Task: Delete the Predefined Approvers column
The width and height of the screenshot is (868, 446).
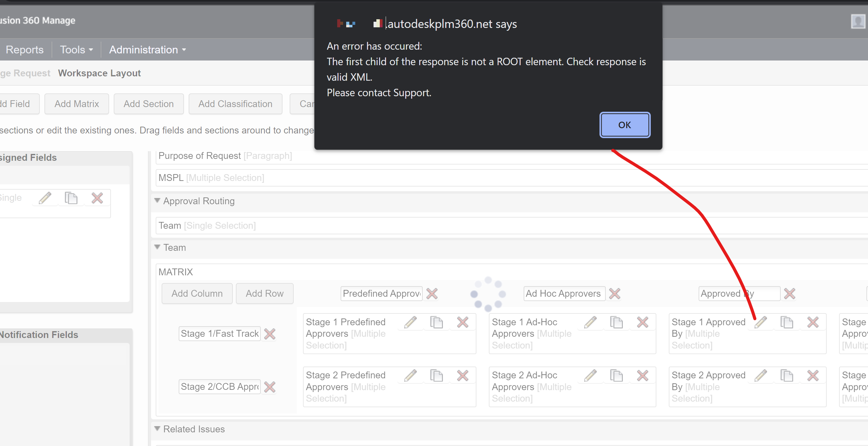Action: (x=432, y=294)
